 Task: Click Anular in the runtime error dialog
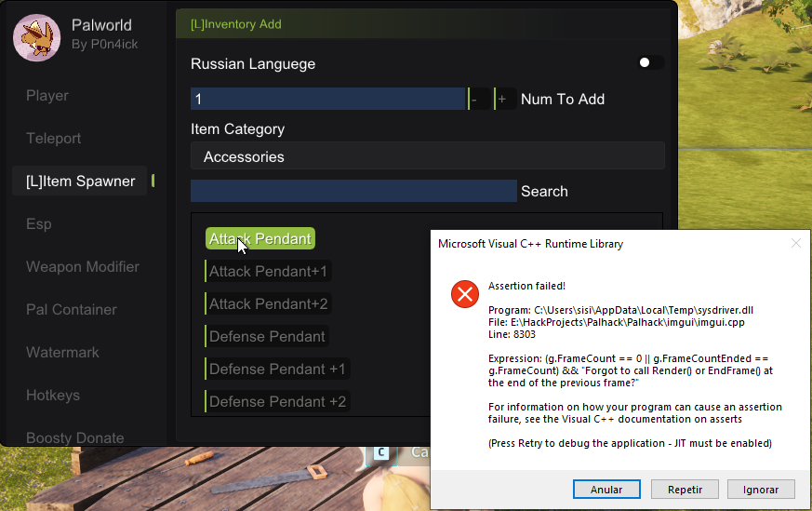606,490
